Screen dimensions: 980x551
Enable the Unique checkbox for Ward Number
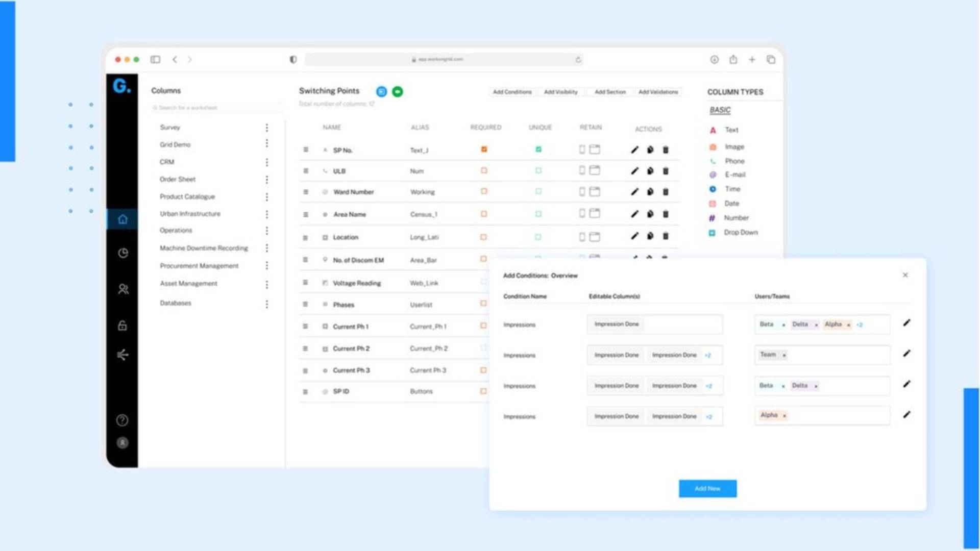coord(538,192)
